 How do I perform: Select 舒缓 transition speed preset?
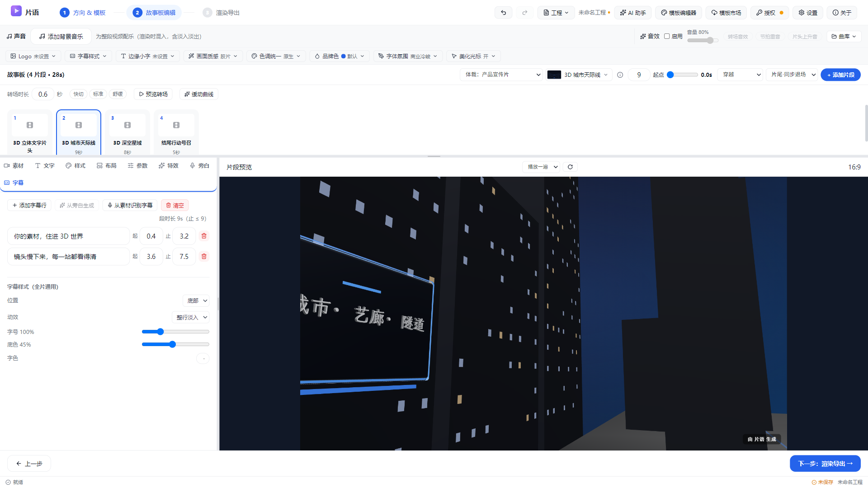(x=118, y=94)
